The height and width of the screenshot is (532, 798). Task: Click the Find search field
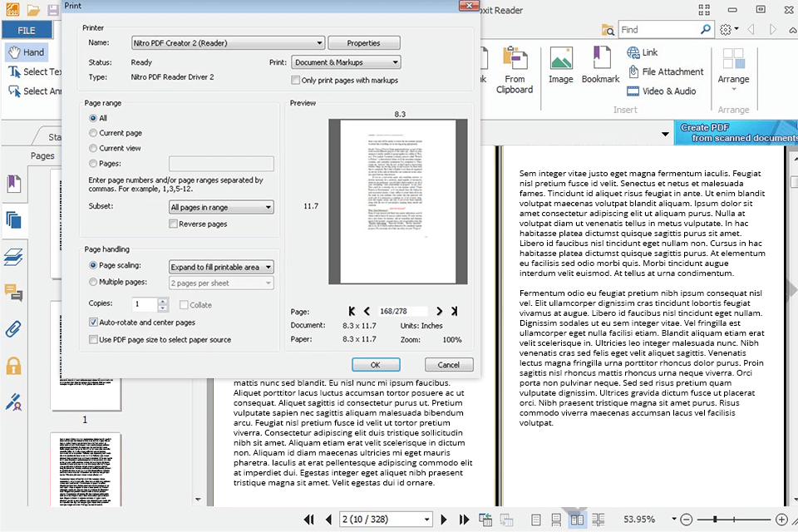tap(658, 30)
